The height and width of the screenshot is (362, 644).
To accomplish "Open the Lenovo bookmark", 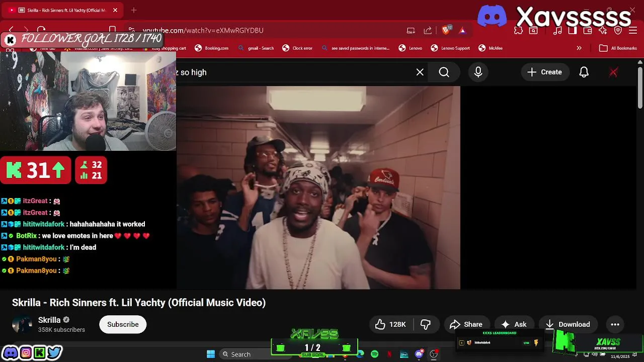I will click(411, 48).
